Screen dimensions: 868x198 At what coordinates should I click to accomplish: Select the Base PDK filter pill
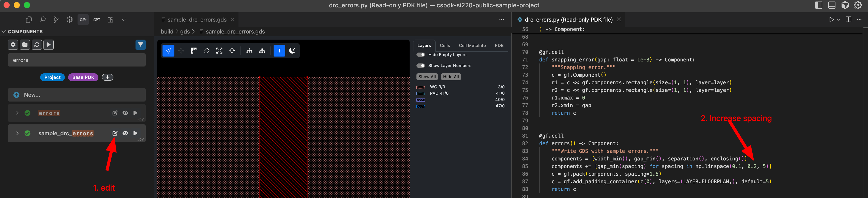tap(83, 77)
